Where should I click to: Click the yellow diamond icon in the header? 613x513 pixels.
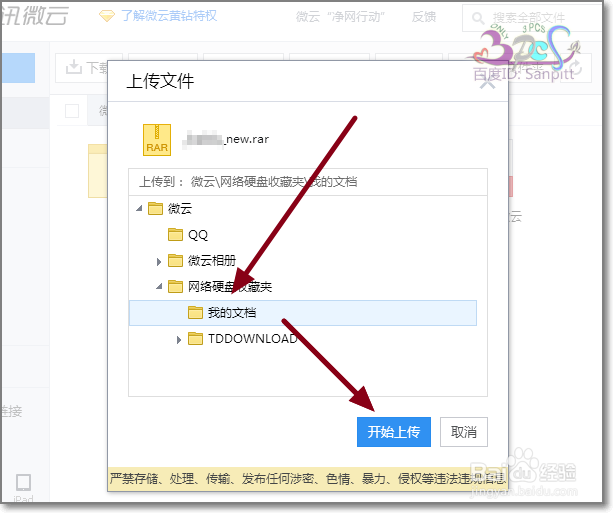(x=107, y=16)
